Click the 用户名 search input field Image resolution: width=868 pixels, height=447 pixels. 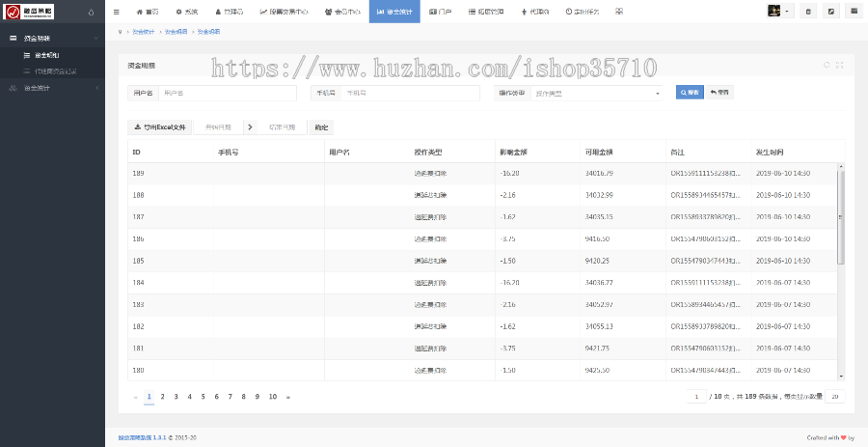(227, 94)
